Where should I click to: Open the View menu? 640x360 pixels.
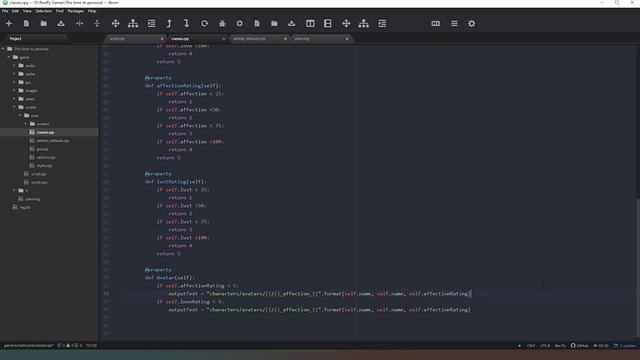click(27, 11)
